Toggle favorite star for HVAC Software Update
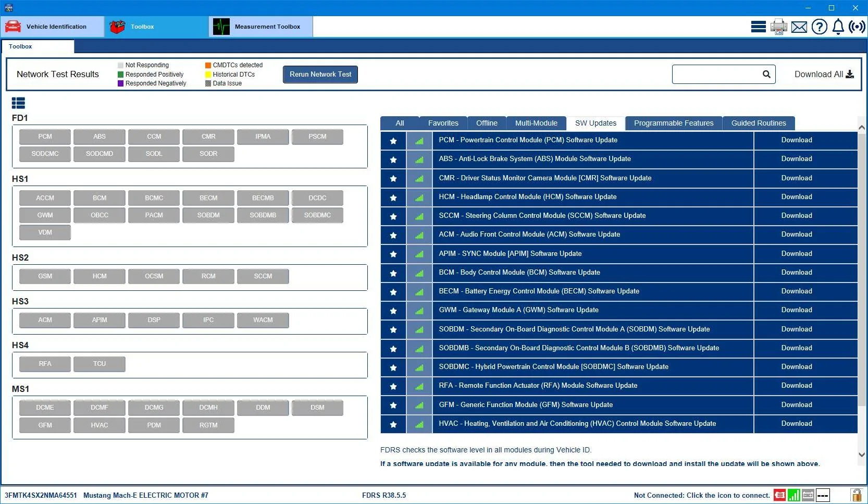Screen dimensions: 868x504 point(393,424)
